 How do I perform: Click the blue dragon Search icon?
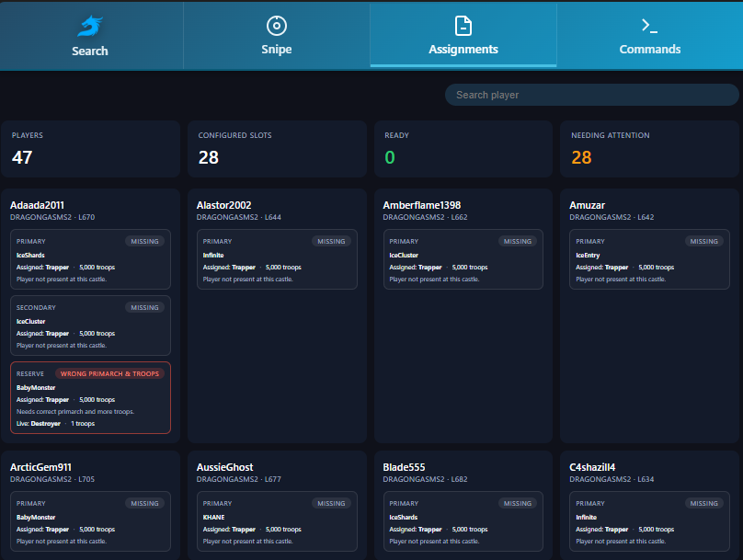[89, 24]
